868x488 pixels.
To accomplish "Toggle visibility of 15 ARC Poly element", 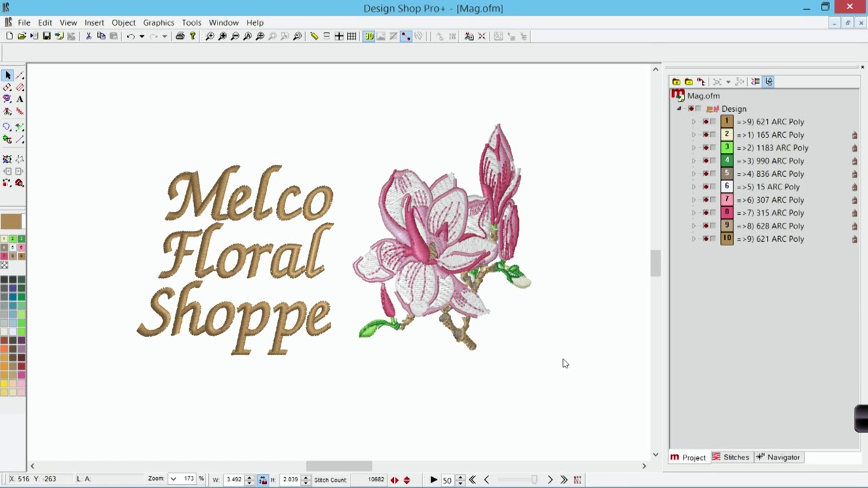I will 706,187.
